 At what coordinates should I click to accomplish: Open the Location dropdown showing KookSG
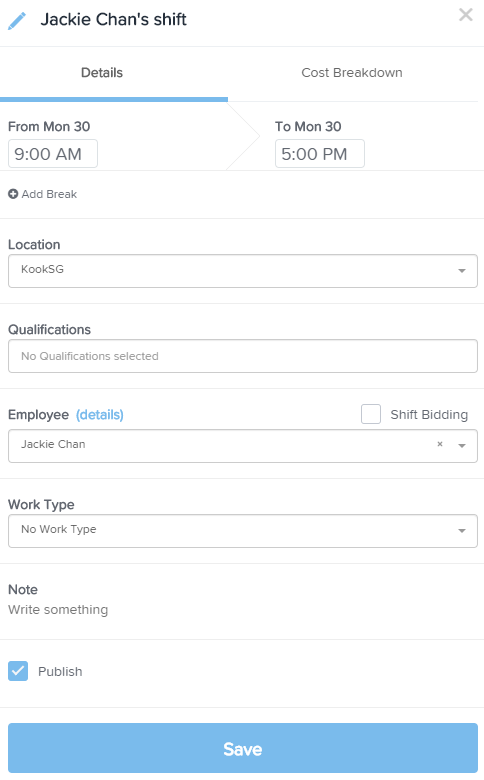[243, 271]
